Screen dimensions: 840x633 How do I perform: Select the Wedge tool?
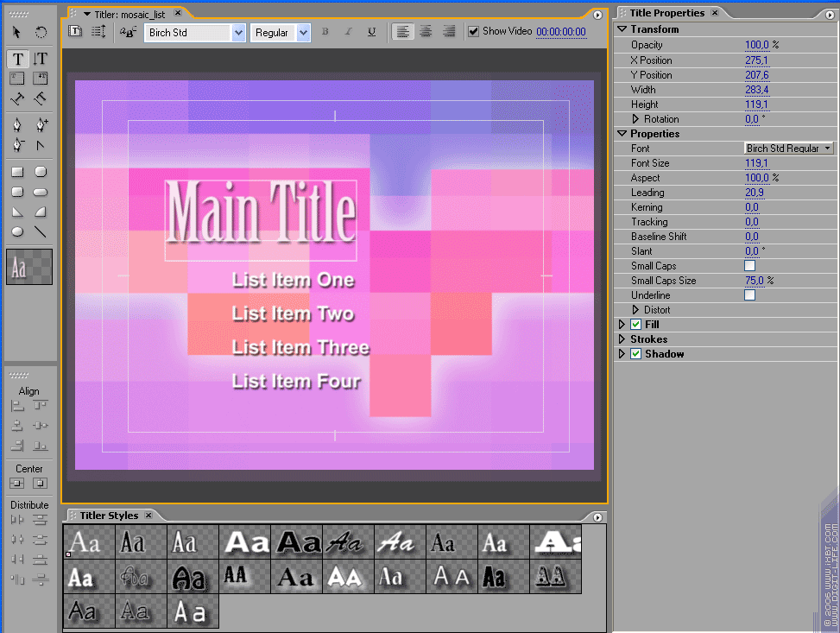pos(17,212)
